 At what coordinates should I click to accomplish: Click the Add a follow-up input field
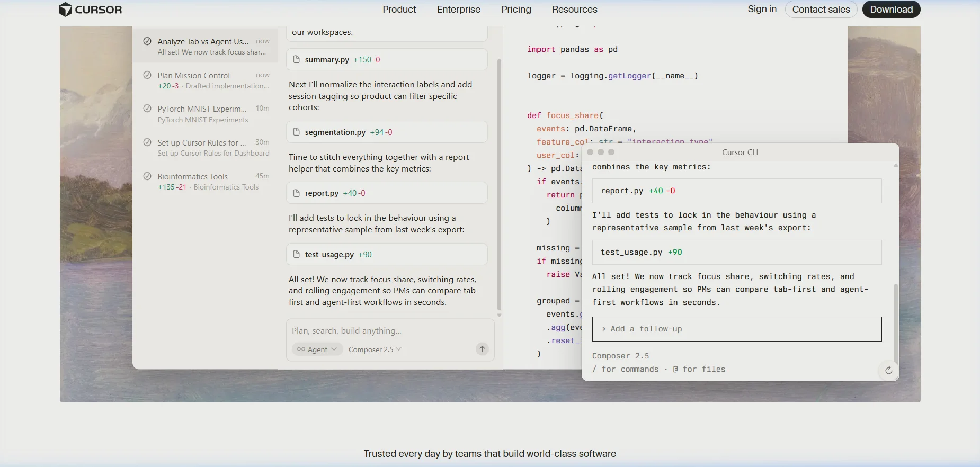coord(737,329)
